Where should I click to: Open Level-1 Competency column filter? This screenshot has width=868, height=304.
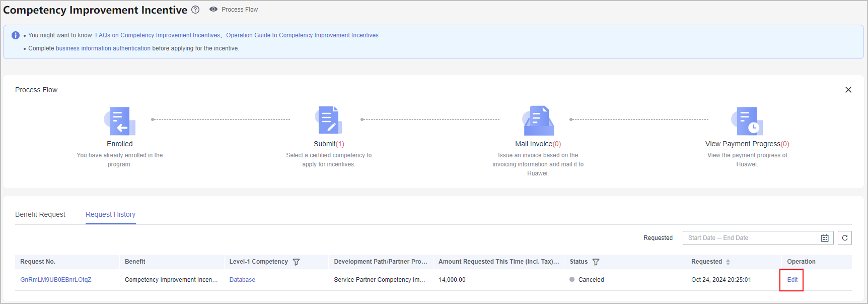point(296,262)
